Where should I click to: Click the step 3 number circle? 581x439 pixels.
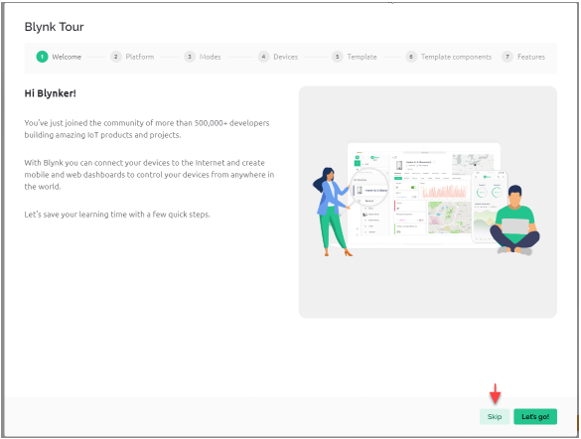tap(190, 57)
